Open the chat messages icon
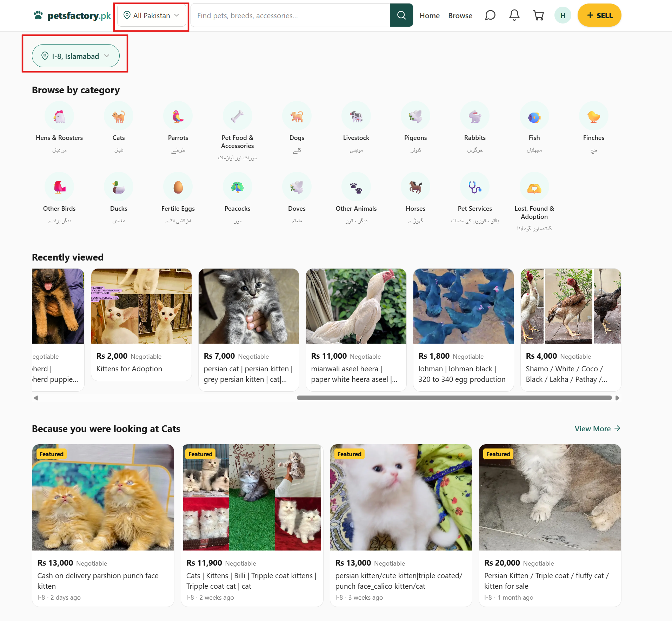The width and height of the screenshot is (672, 621). (x=490, y=15)
